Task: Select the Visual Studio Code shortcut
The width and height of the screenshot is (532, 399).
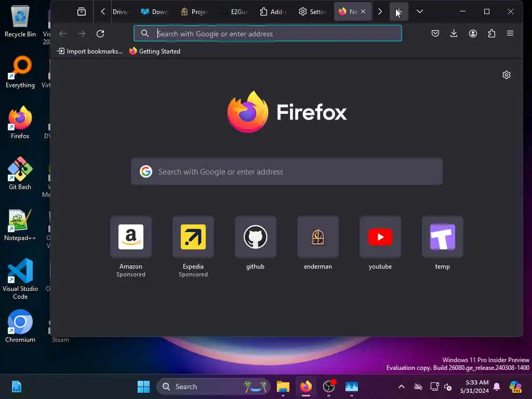Action: click(20, 279)
